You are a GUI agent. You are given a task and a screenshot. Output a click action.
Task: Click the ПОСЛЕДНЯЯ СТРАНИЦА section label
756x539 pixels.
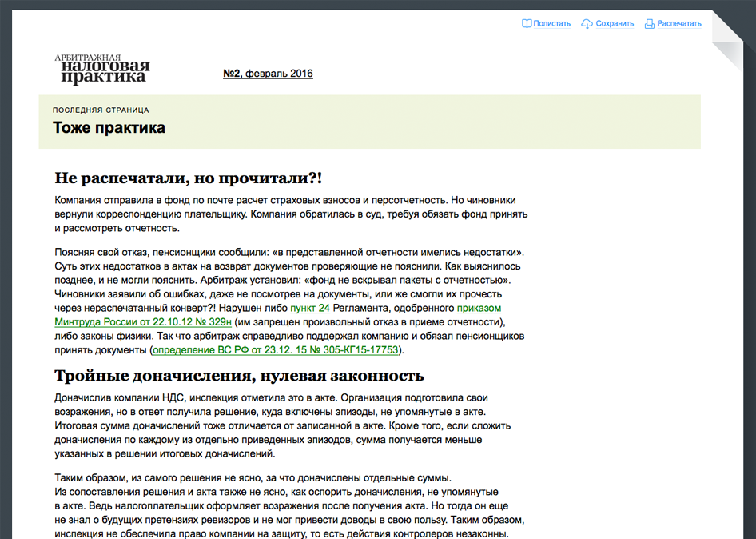point(101,110)
